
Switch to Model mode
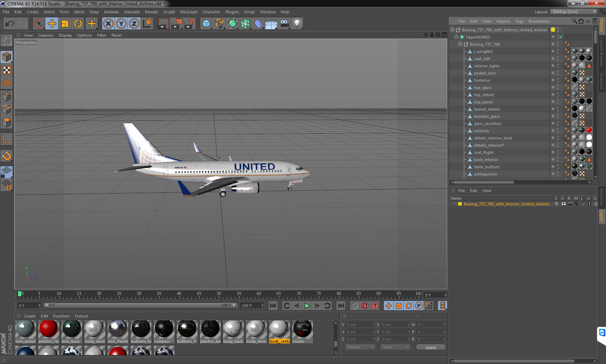click(x=6, y=57)
